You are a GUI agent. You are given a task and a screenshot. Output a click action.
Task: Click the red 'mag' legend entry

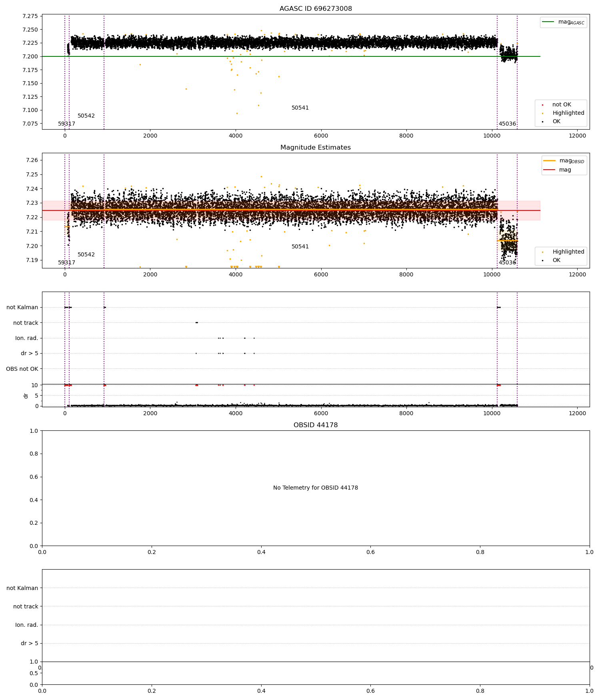pos(557,170)
